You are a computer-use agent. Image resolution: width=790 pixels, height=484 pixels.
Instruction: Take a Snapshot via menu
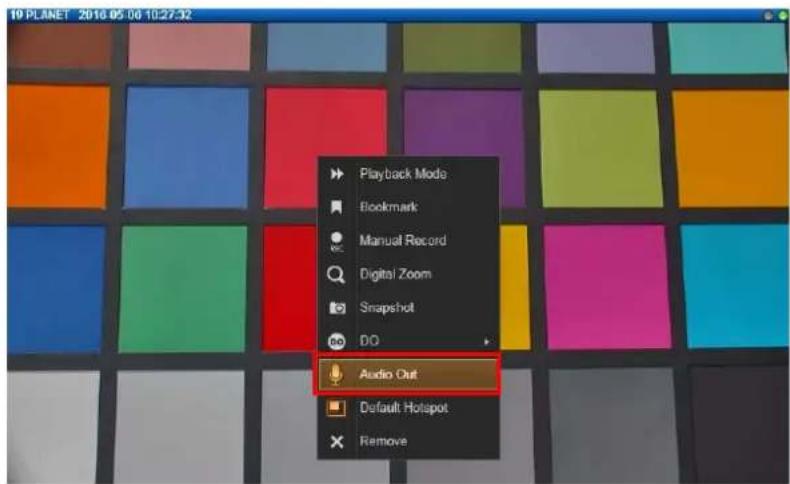coord(408,307)
